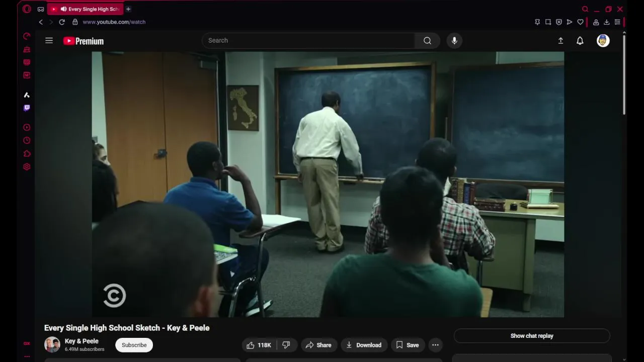Dislike the video
Image resolution: width=644 pixels, height=362 pixels.
coord(286,345)
